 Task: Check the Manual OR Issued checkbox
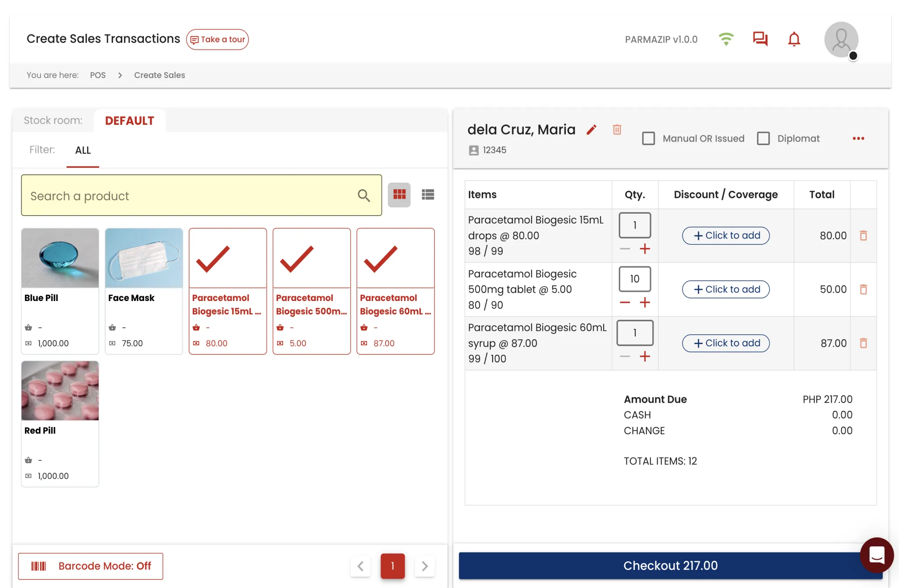(x=648, y=138)
